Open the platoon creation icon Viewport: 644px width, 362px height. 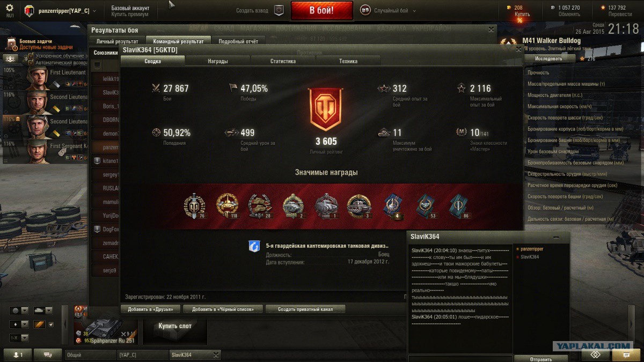point(279,10)
